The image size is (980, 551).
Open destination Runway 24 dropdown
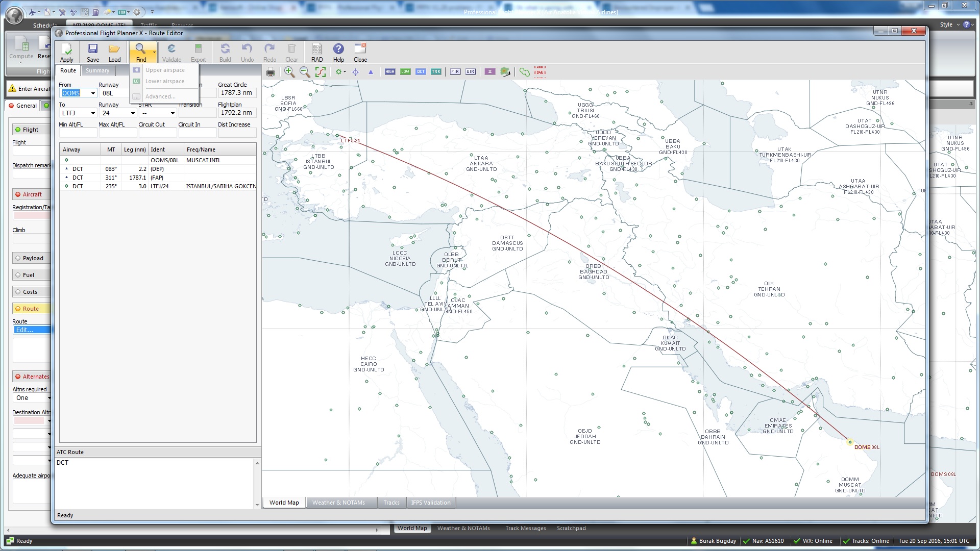133,113
